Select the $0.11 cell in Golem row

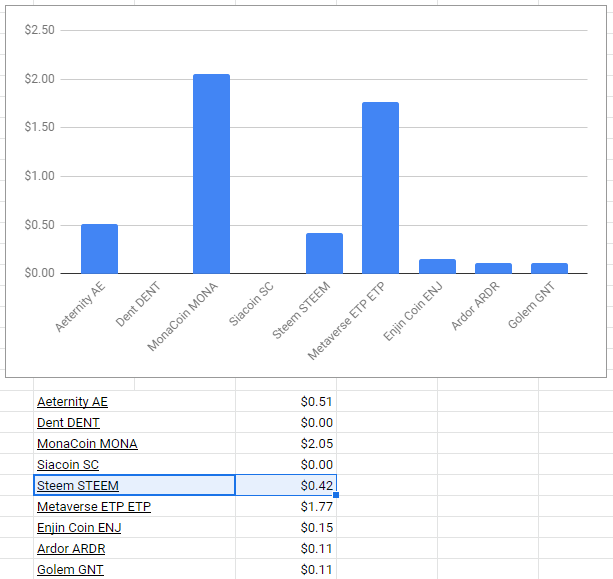tap(286, 570)
